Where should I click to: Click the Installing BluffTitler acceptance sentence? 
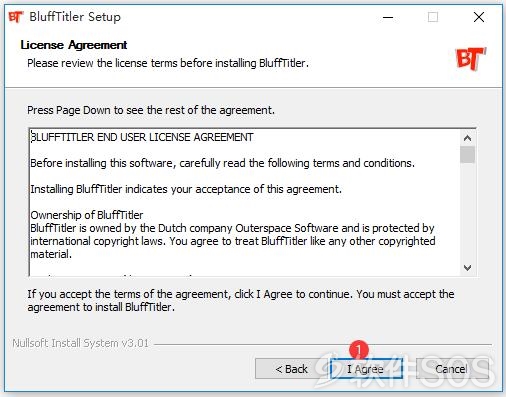click(186, 189)
